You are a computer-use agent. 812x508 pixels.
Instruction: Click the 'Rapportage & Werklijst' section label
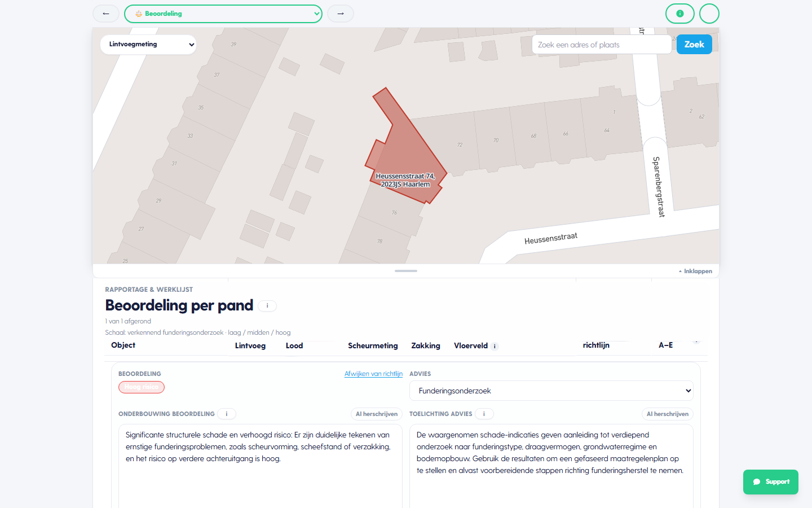point(149,290)
